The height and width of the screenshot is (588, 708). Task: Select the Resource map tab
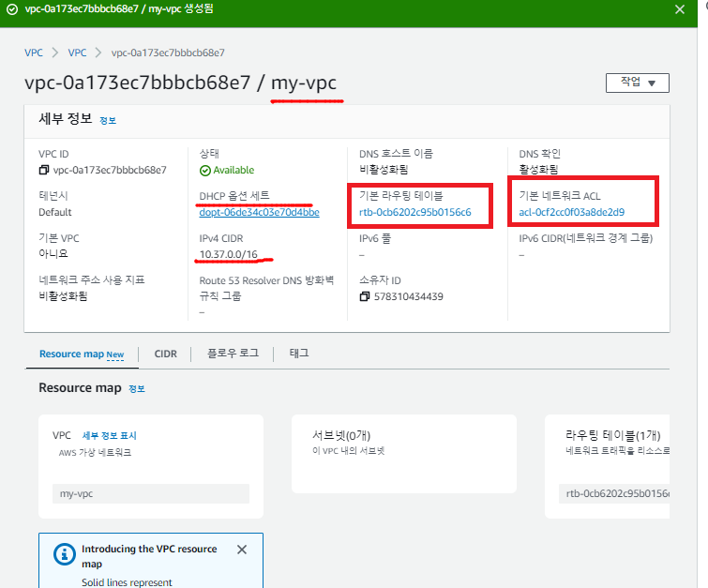(x=82, y=354)
